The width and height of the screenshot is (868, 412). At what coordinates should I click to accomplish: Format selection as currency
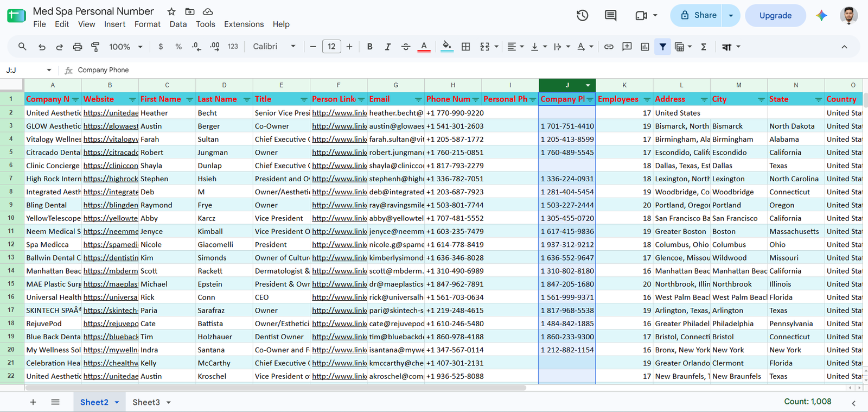(x=161, y=47)
